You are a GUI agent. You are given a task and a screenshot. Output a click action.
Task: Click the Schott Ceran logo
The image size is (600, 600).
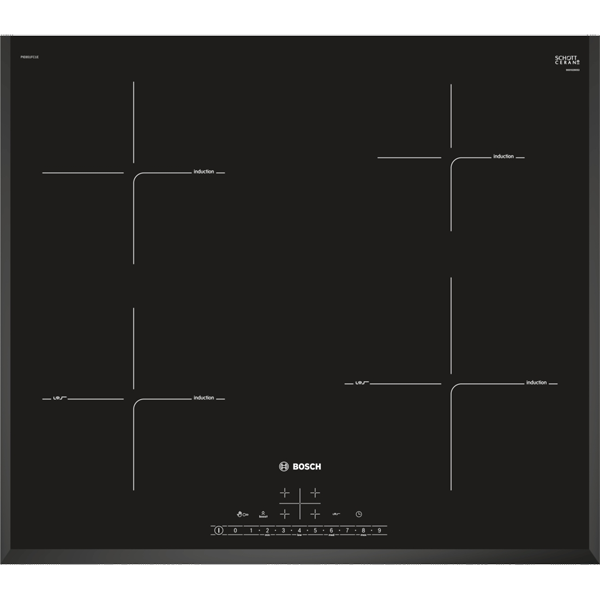click(x=566, y=62)
